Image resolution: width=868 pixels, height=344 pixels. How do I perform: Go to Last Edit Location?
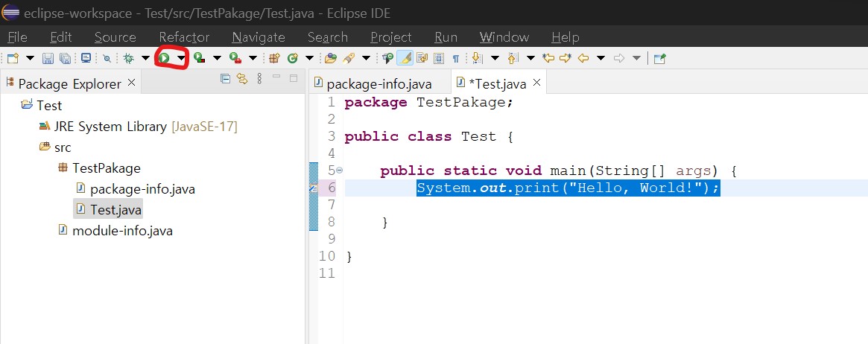548,57
